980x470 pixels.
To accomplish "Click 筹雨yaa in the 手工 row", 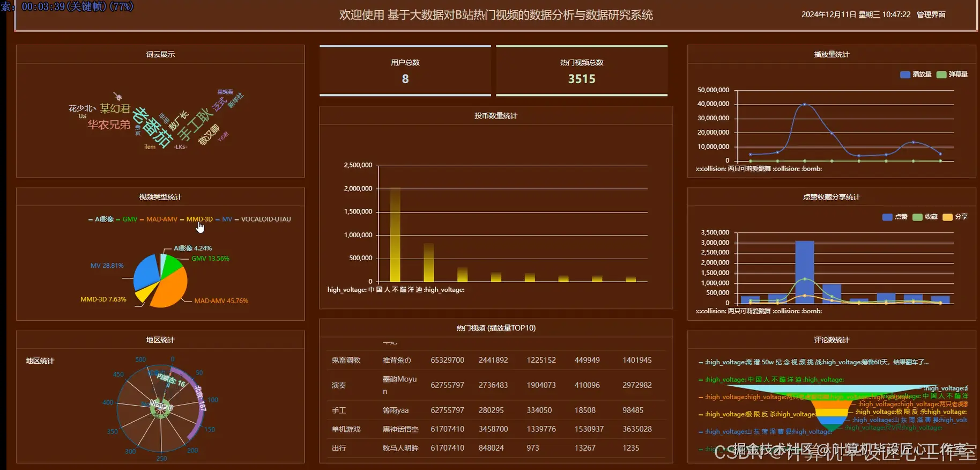I will click(x=396, y=410).
